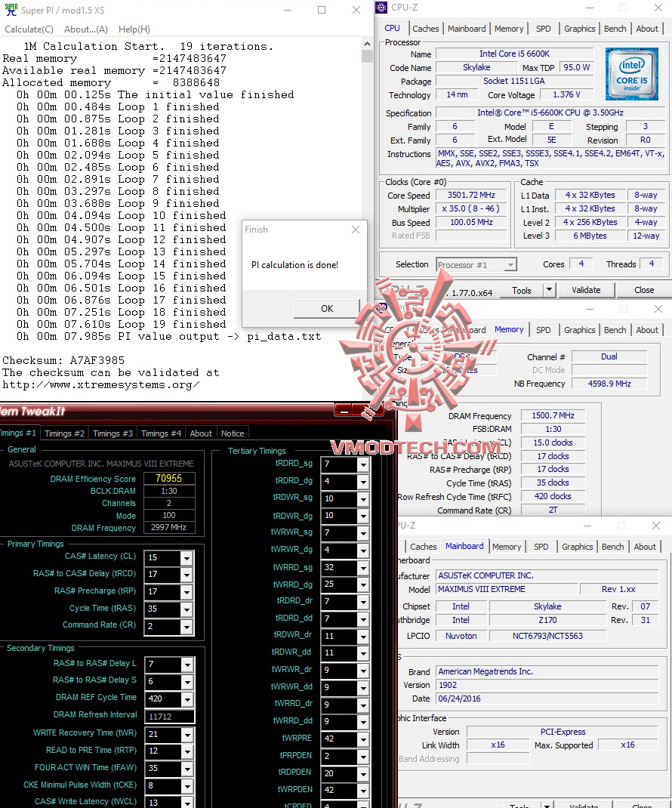The image size is (672, 808).
Task: Click OK in the Finish dialog
Action: pos(327,308)
